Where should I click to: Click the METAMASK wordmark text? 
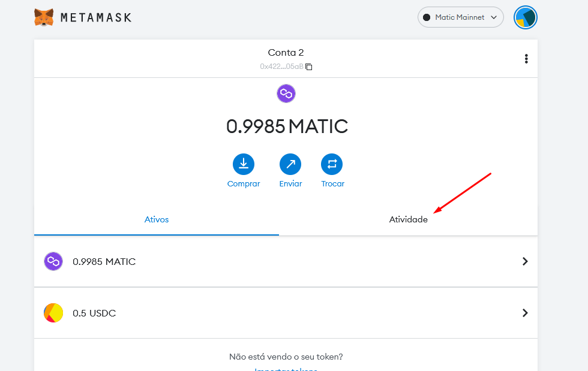point(96,18)
